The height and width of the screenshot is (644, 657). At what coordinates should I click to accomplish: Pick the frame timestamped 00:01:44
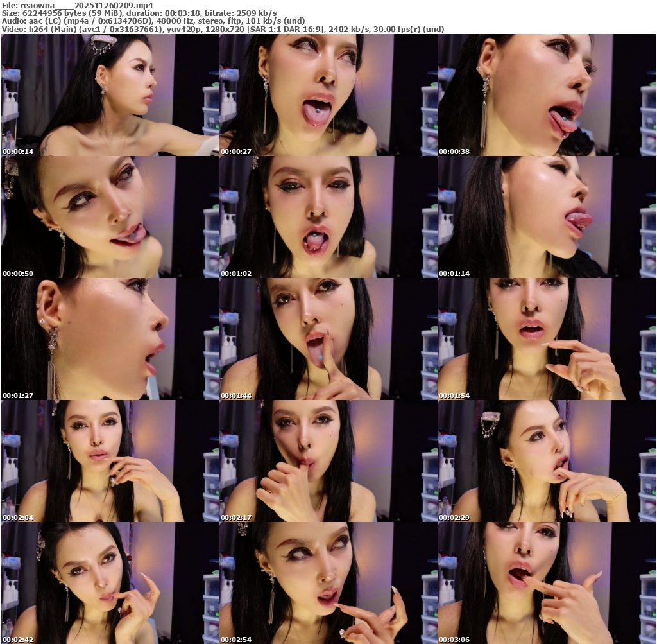328,339
